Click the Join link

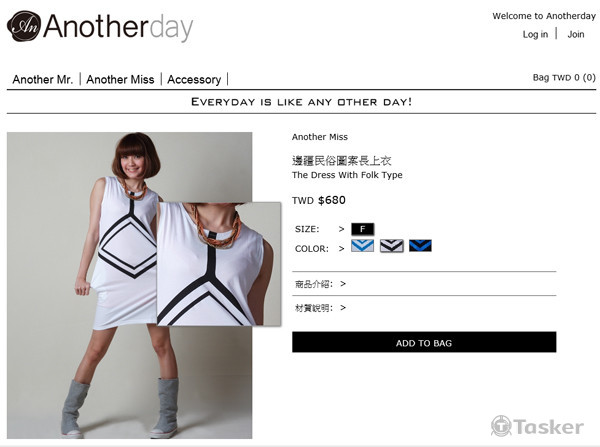(576, 34)
